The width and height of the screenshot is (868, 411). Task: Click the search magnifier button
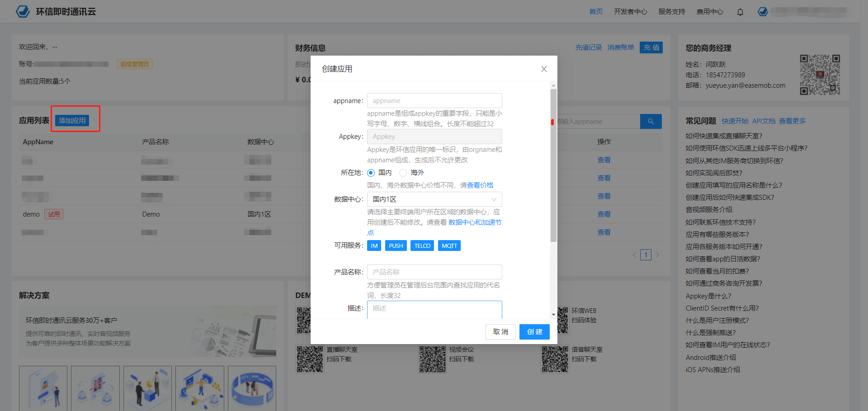point(651,121)
